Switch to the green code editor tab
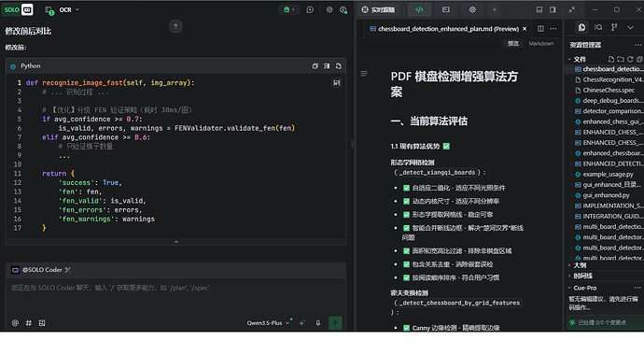This screenshot has width=644, height=355. pos(419,9)
